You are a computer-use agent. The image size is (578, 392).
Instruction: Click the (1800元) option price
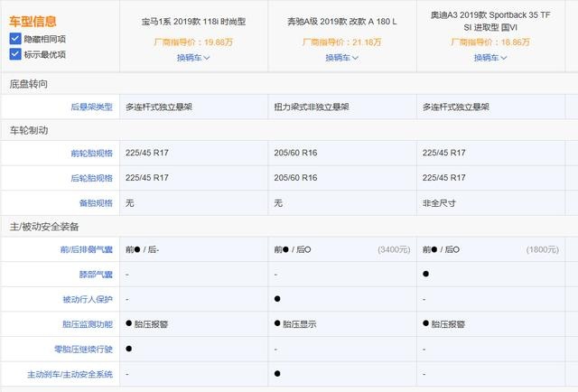point(542,249)
